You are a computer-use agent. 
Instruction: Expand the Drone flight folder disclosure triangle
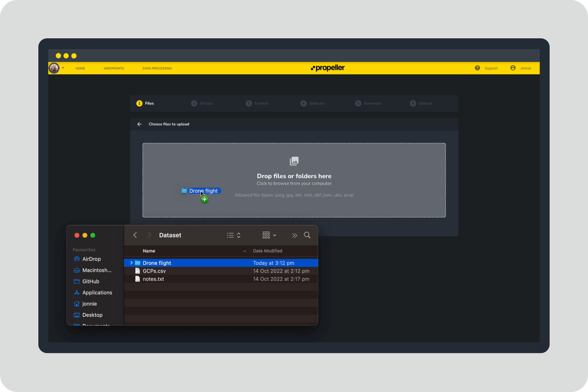coord(131,263)
